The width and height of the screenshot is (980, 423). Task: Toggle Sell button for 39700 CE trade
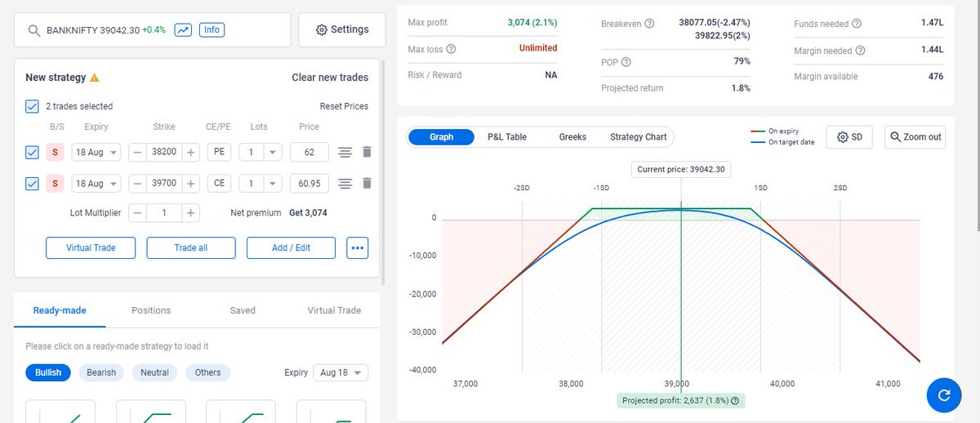[x=56, y=184]
